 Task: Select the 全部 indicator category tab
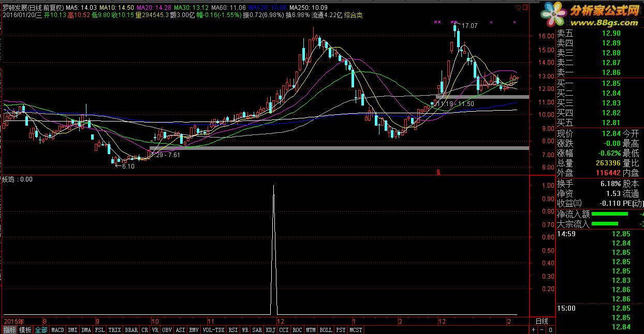coord(41,329)
